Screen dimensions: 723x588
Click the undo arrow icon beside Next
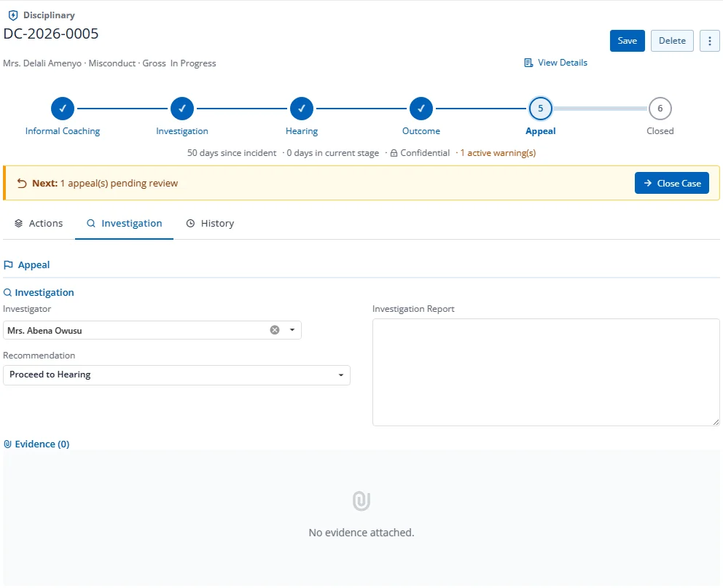[22, 184]
